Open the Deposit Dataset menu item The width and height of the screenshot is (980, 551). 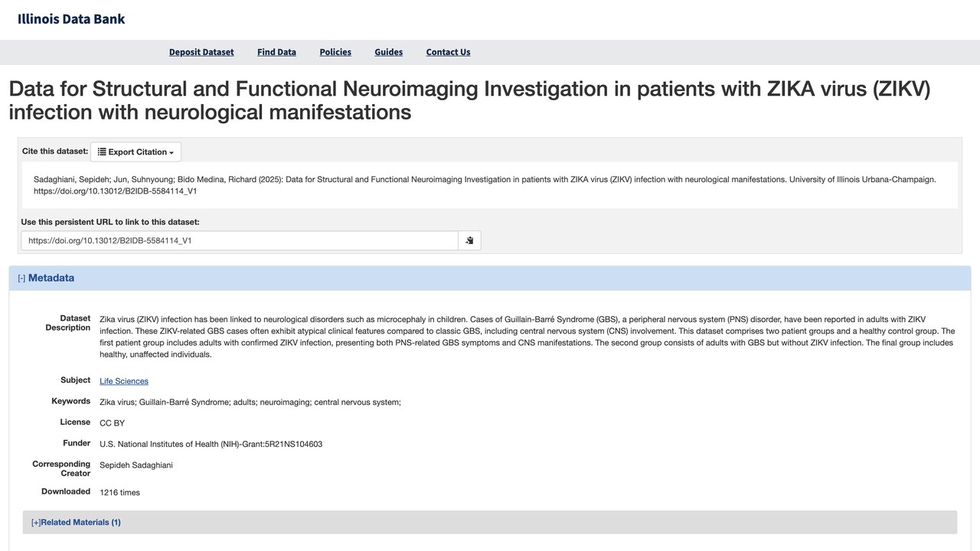201,52
